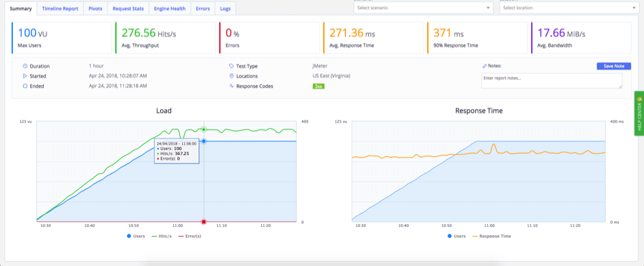Screen dimensions: 644x266
Task: Click the Save Note button
Action: [614, 66]
